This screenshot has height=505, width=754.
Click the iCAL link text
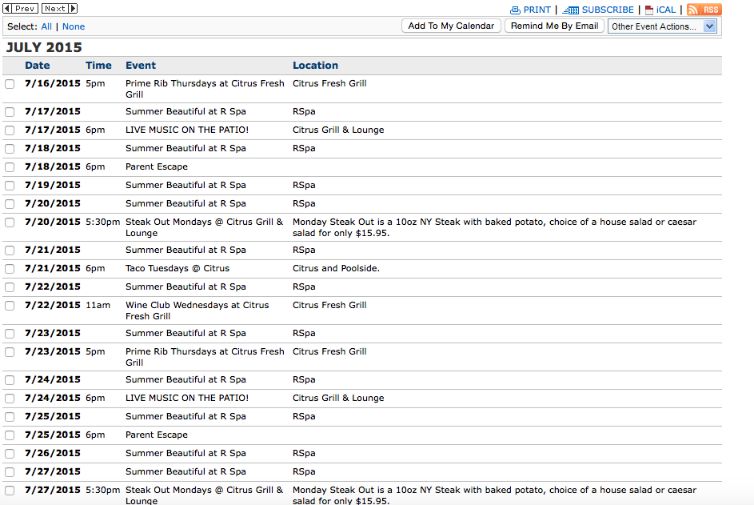tap(666, 10)
